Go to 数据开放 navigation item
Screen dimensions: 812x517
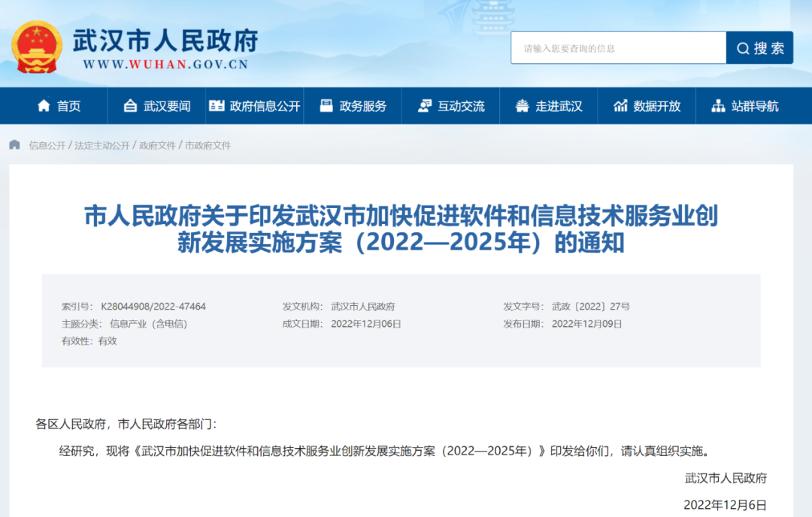(656, 106)
